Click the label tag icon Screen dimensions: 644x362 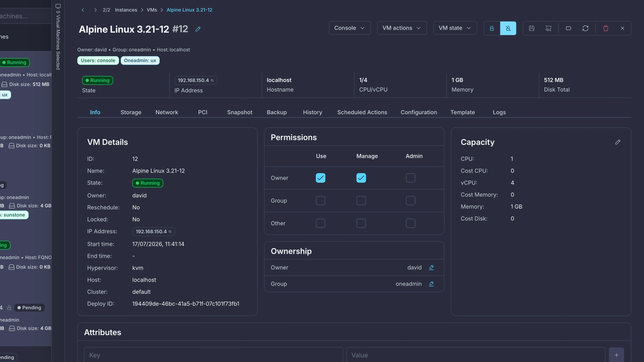(x=569, y=28)
